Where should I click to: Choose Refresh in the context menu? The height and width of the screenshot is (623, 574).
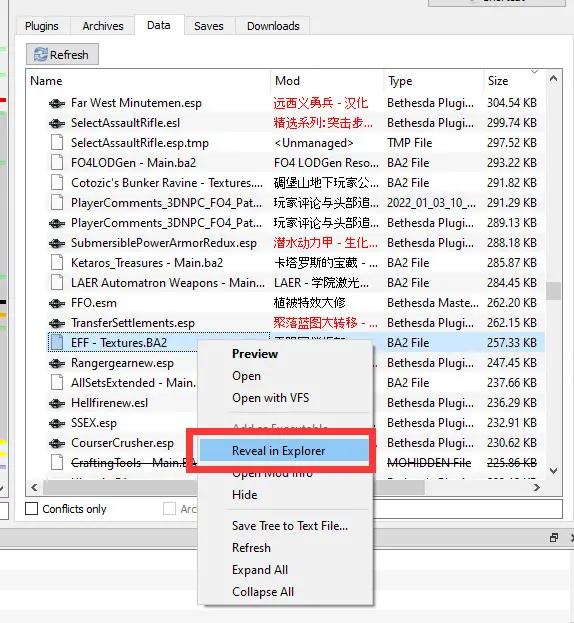point(285,548)
